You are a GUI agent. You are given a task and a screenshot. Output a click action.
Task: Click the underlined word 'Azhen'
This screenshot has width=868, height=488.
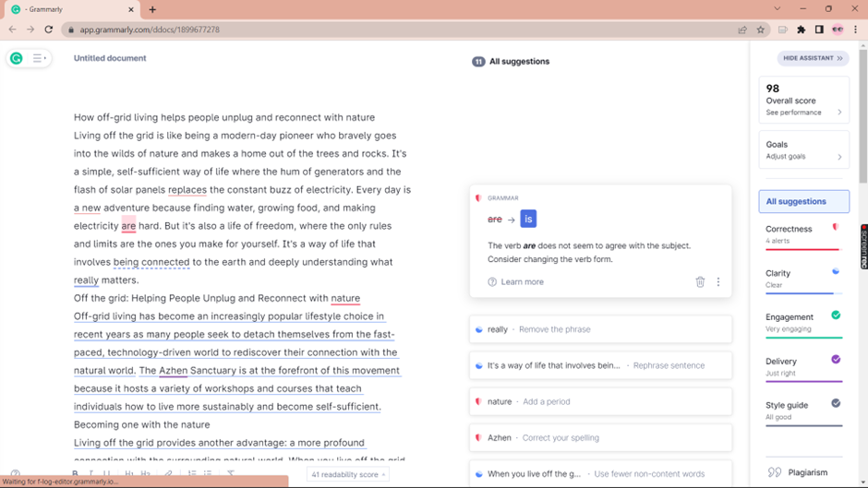coord(174,370)
